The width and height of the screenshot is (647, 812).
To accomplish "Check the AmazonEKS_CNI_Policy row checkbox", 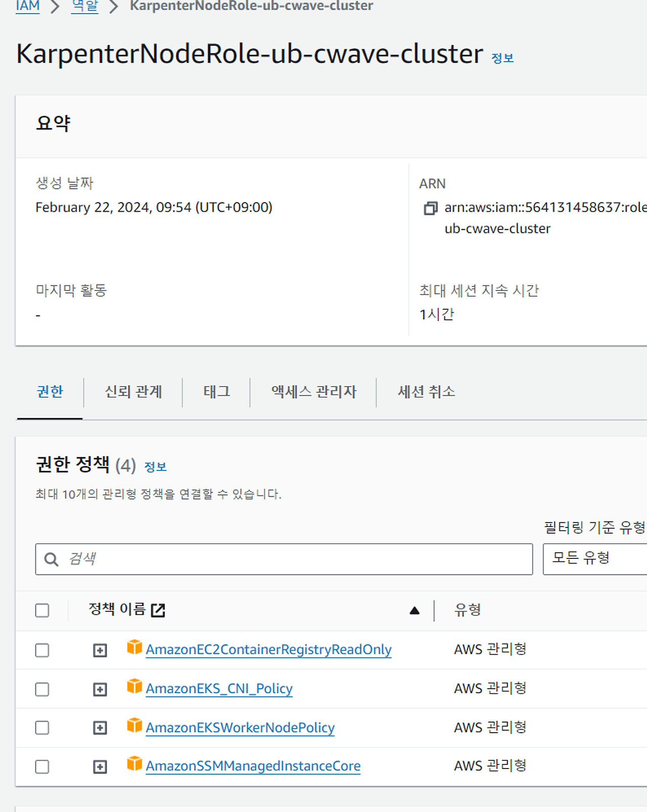I will click(x=42, y=689).
